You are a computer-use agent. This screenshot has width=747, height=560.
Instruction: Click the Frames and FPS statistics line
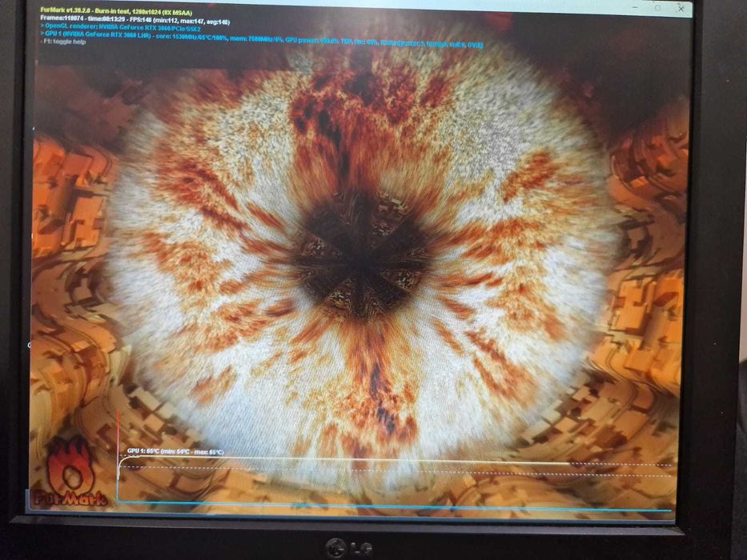pyautogui.click(x=135, y=19)
